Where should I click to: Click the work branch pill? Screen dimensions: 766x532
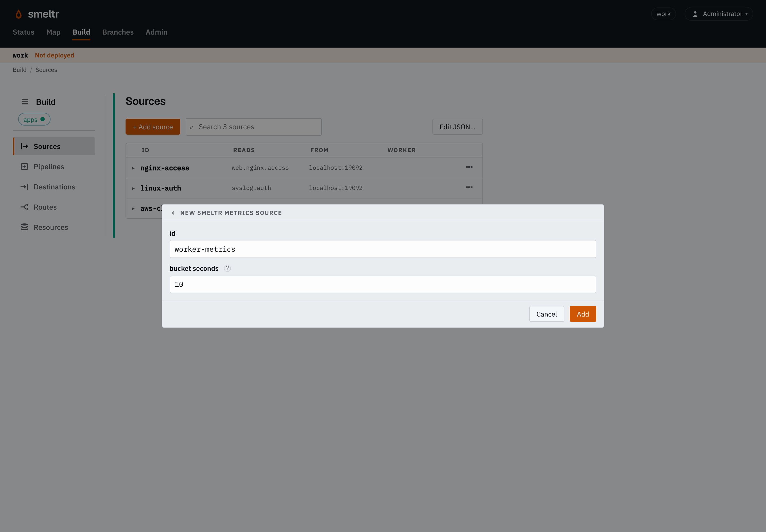pos(663,14)
